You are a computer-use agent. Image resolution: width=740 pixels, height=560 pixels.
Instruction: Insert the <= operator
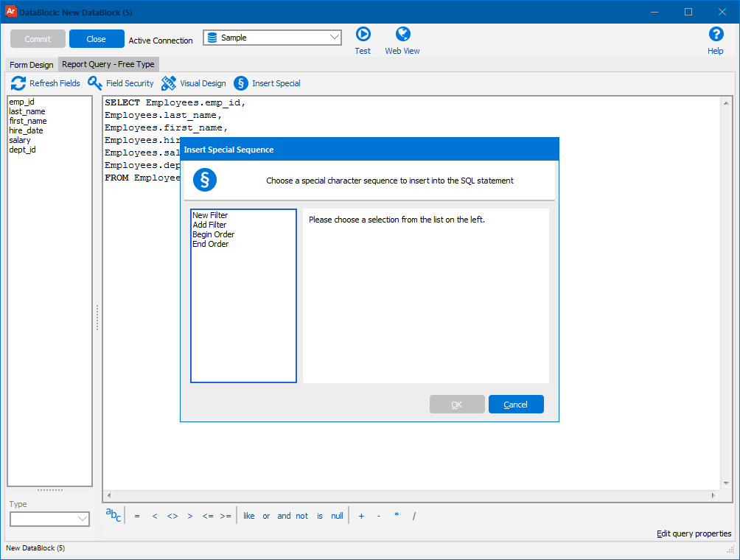tap(208, 516)
